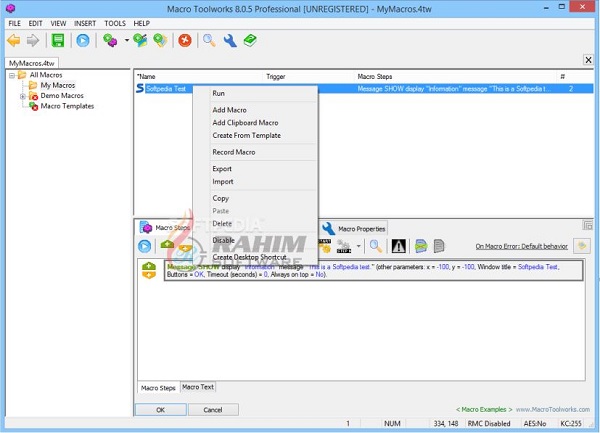Click the blue-green layered pages icon
600x433 pixels.
pos(421,246)
